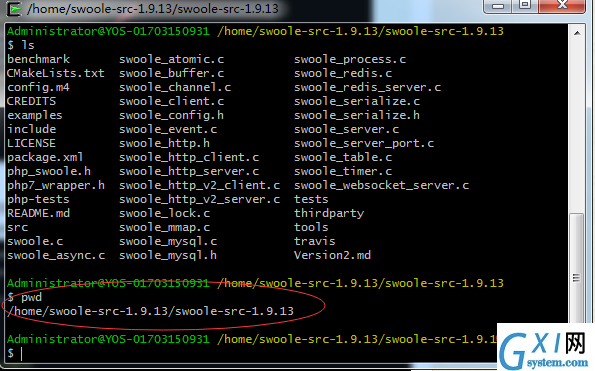Click swoole_table.c file name

click(x=343, y=157)
